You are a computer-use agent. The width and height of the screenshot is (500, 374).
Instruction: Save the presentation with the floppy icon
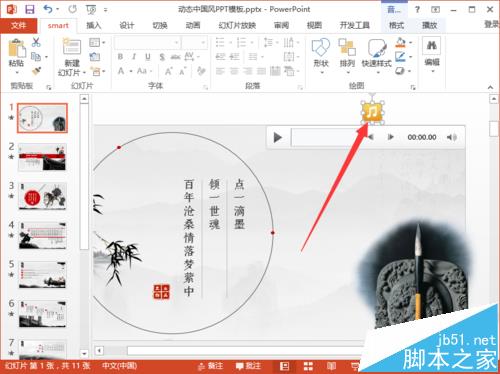coord(30,9)
